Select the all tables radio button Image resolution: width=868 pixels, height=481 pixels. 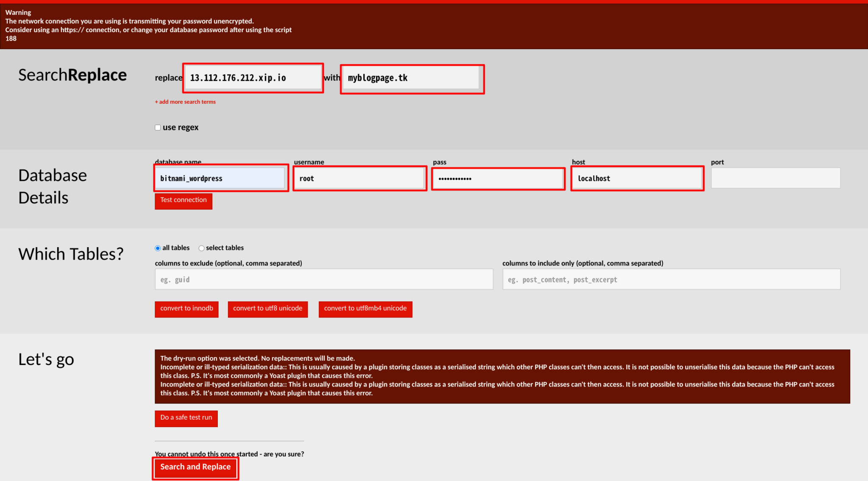click(x=157, y=248)
